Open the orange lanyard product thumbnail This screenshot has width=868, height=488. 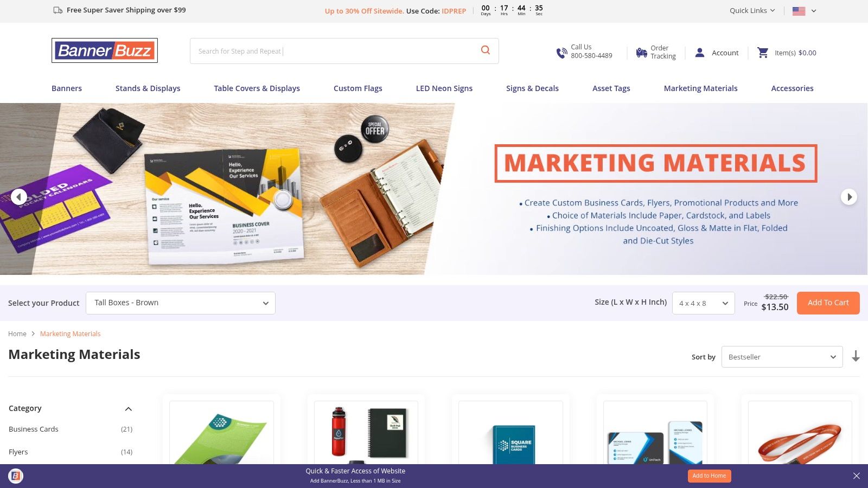(800, 433)
